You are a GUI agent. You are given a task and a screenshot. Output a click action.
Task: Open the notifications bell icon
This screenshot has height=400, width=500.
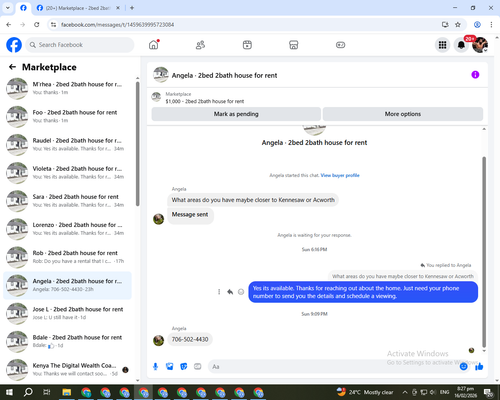[461, 45]
